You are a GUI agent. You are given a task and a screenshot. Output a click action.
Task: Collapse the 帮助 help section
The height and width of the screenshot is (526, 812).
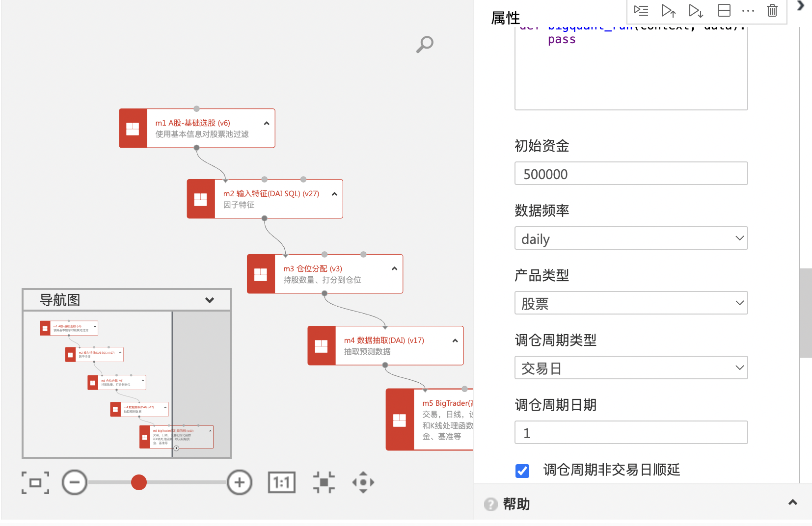[792, 502]
